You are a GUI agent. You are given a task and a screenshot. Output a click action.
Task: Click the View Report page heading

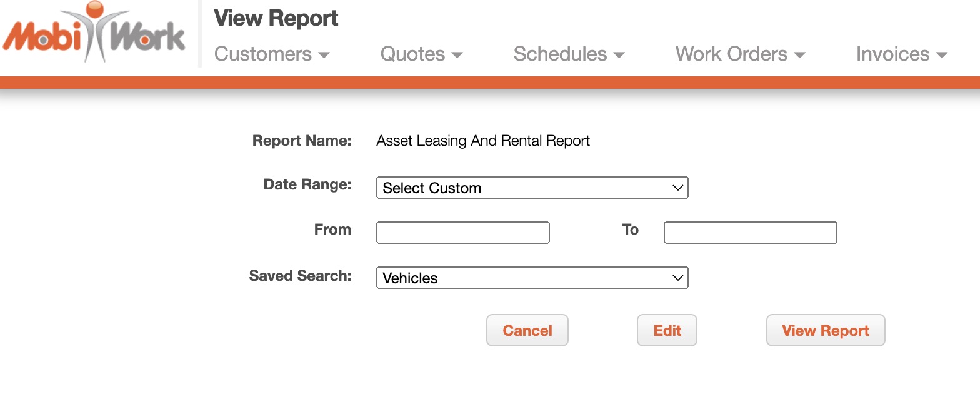pyautogui.click(x=276, y=19)
